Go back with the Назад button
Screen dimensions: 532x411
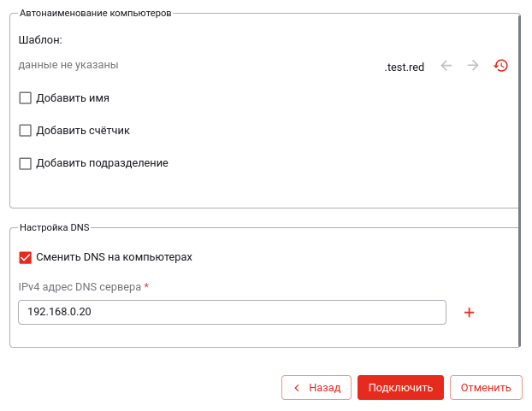(316, 387)
